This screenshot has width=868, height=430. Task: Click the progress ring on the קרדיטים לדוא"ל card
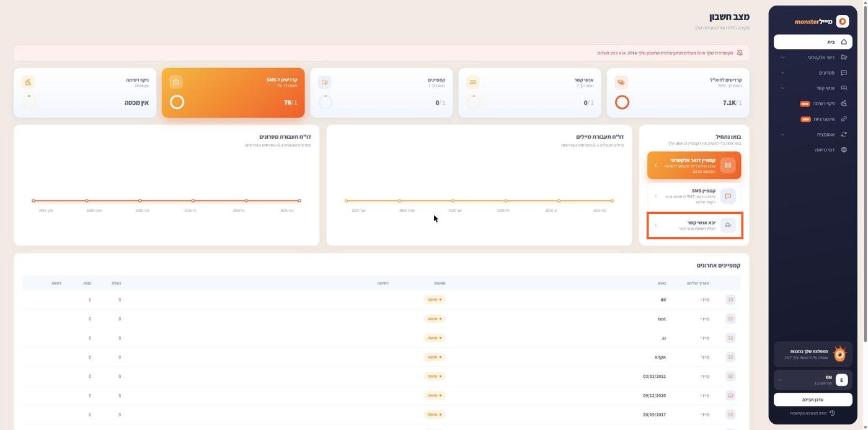tap(622, 102)
